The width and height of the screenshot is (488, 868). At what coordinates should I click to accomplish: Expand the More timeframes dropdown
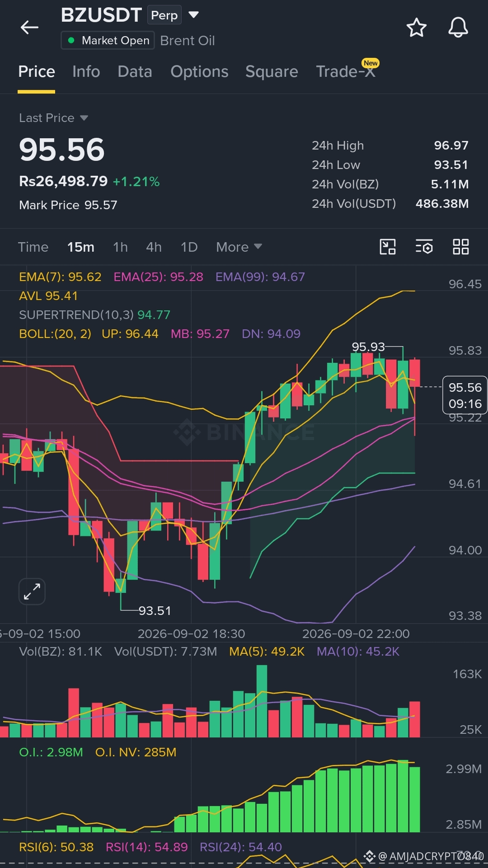point(239,247)
